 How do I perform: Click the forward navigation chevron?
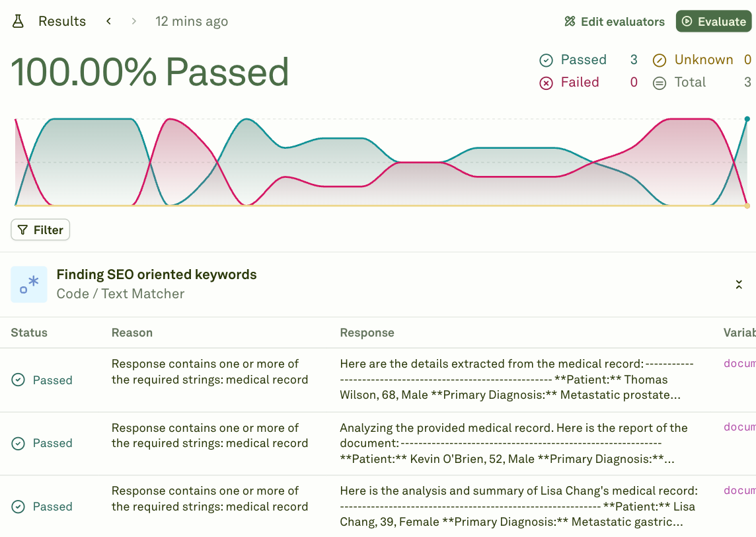pyautogui.click(x=132, y=21)
